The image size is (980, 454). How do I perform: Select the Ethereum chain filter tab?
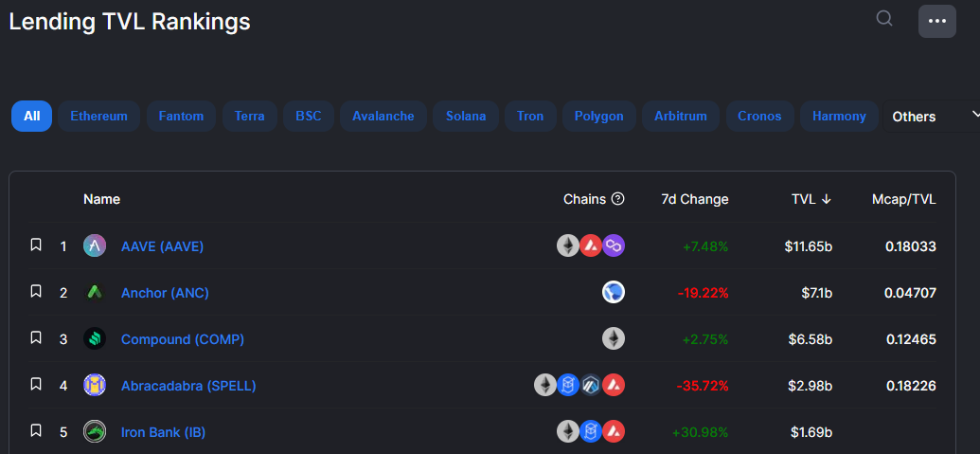click(98, 117)
